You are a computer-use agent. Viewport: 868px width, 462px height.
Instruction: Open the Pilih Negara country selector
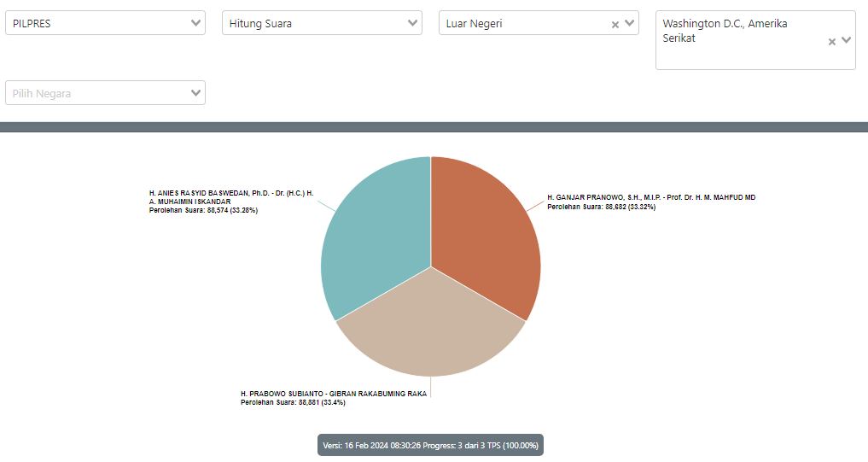94,93
